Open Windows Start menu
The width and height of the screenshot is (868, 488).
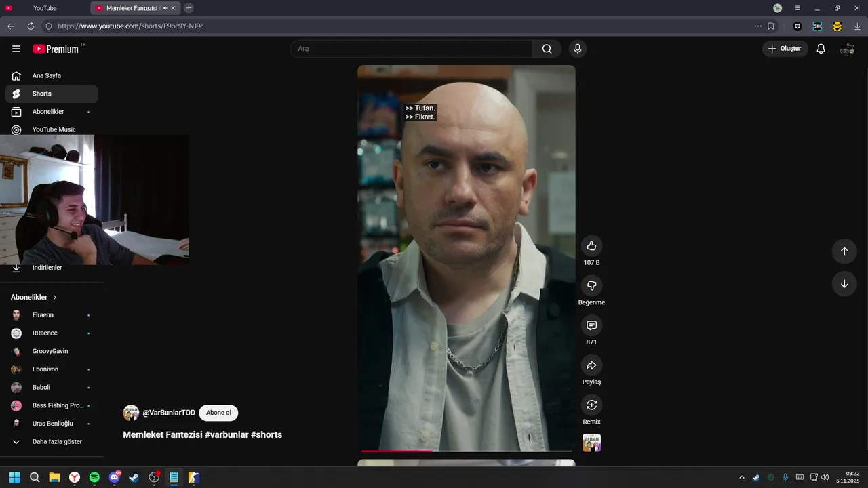click(x=14, y=477)
